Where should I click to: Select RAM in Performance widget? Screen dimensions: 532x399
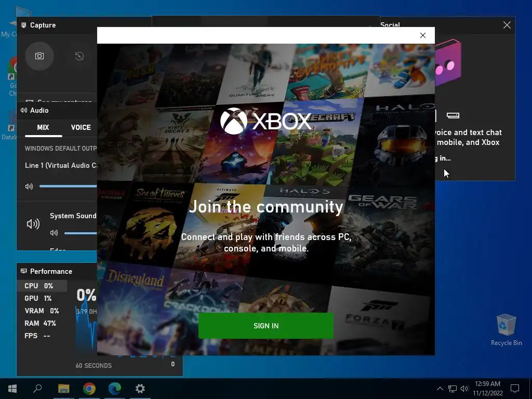[42, 323]
